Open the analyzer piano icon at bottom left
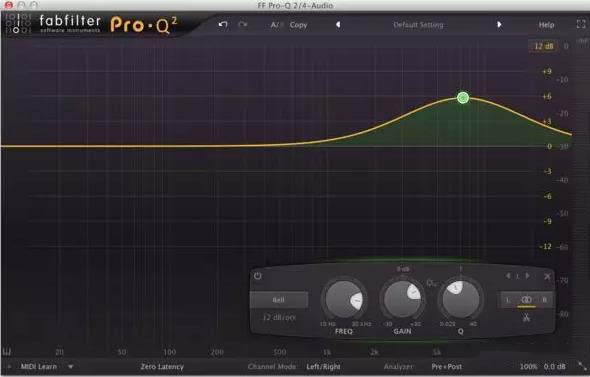The height and width of the screenshot is (377, 590). pyautogui.click(x=7, y=352)
